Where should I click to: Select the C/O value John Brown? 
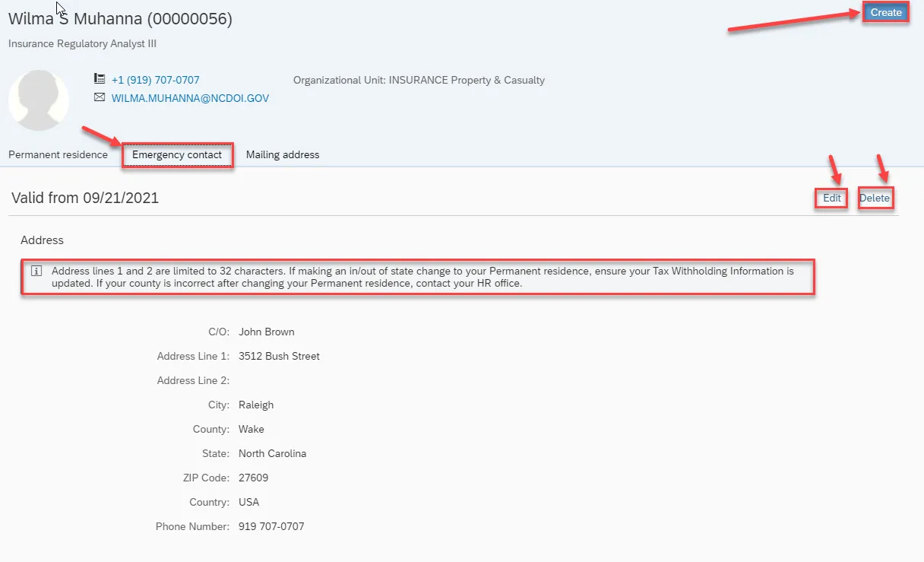pyautogui.click(x=266, y=332)
